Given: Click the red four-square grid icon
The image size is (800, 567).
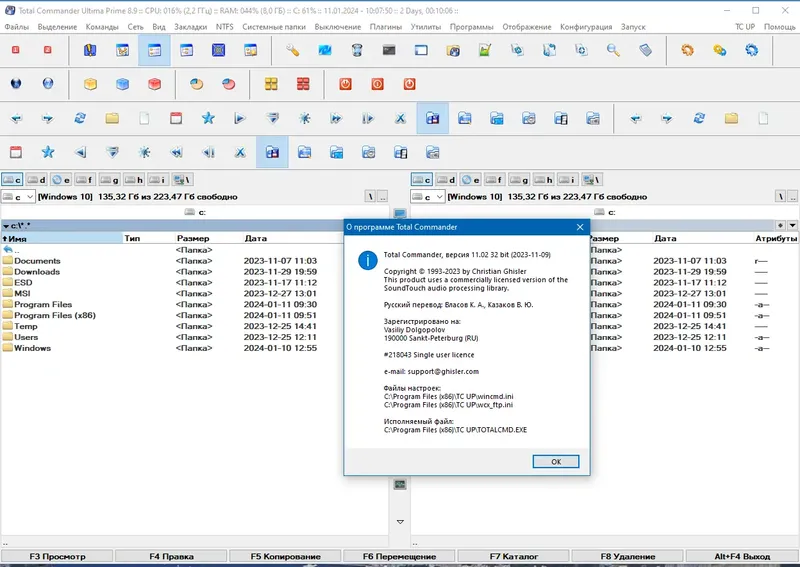Looking at the screenshot, I should pos(303,84).
